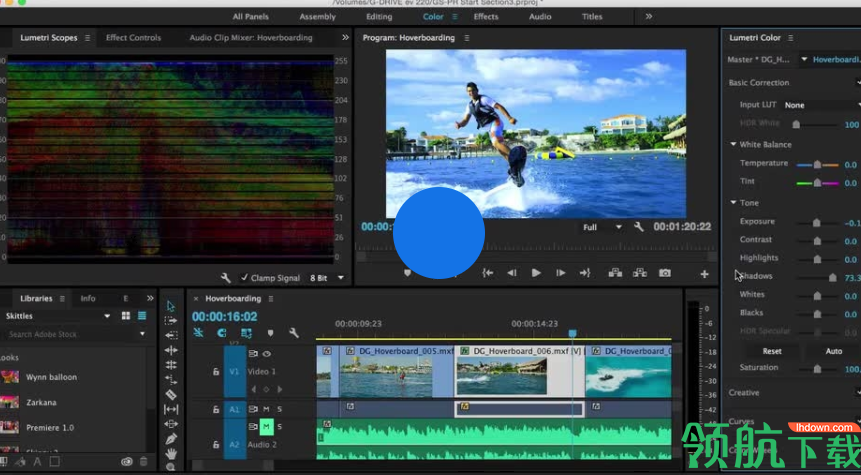The image size is (861, 475).
Task: Open the Lumetri Color panel menu
Action: click(791, 38)
